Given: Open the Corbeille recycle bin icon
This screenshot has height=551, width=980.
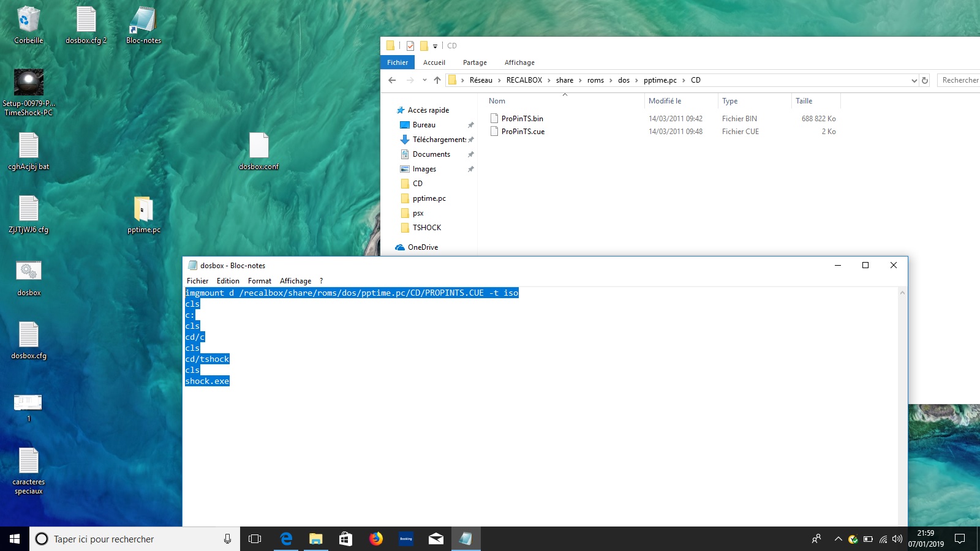Looking at the screenshot, I should click(28, 25).
